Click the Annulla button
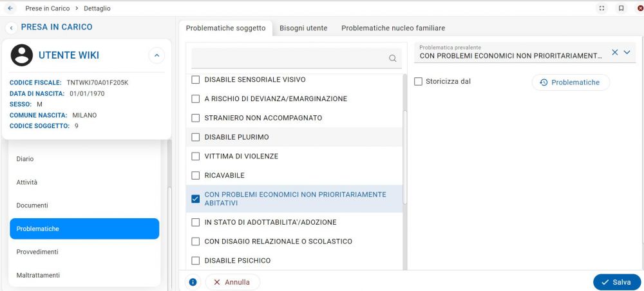The image size is (644, 291). coord(232,282)
